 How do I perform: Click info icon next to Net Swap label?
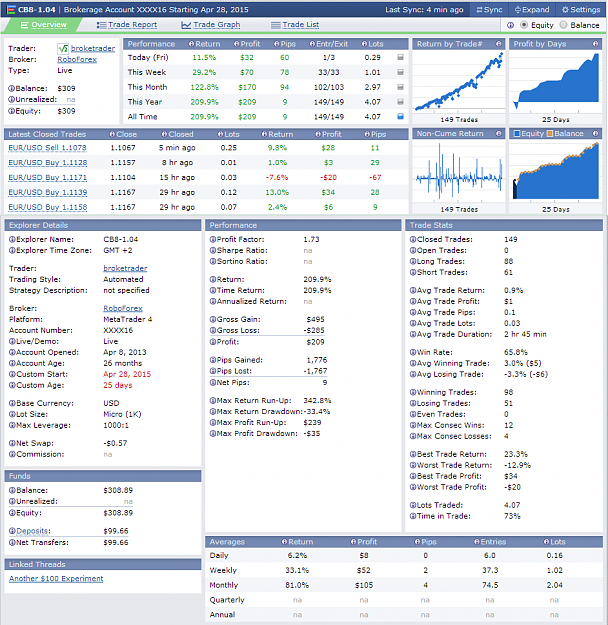[x=12, y=443]
